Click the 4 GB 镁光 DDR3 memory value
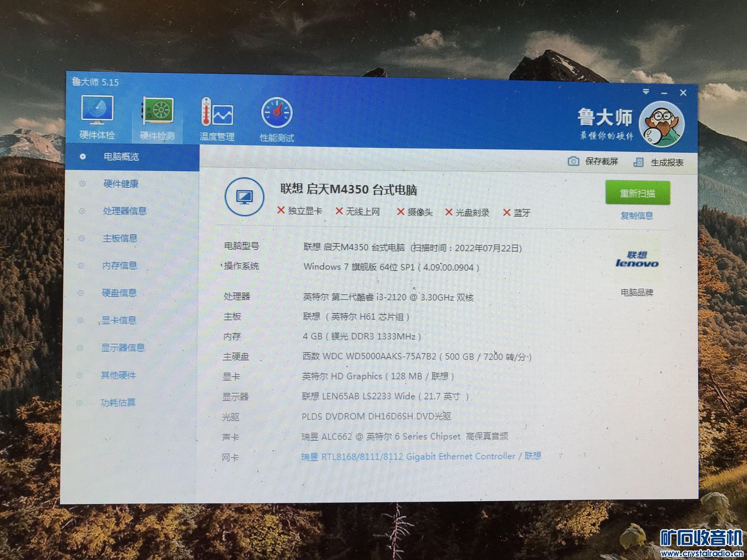The width and height of the screenshot is (747, 560). pos(362,336)
